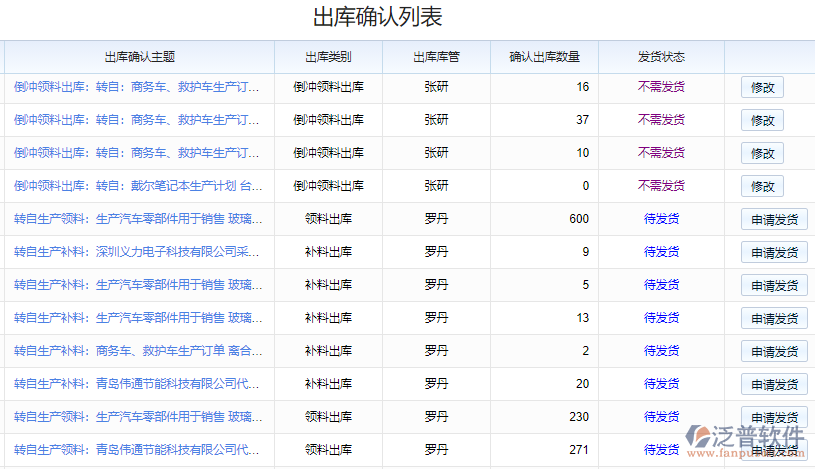This screenshot has width=815, height=469.
Task: Click 修改 button in the row with quantity 16
Action: point(762,87)
